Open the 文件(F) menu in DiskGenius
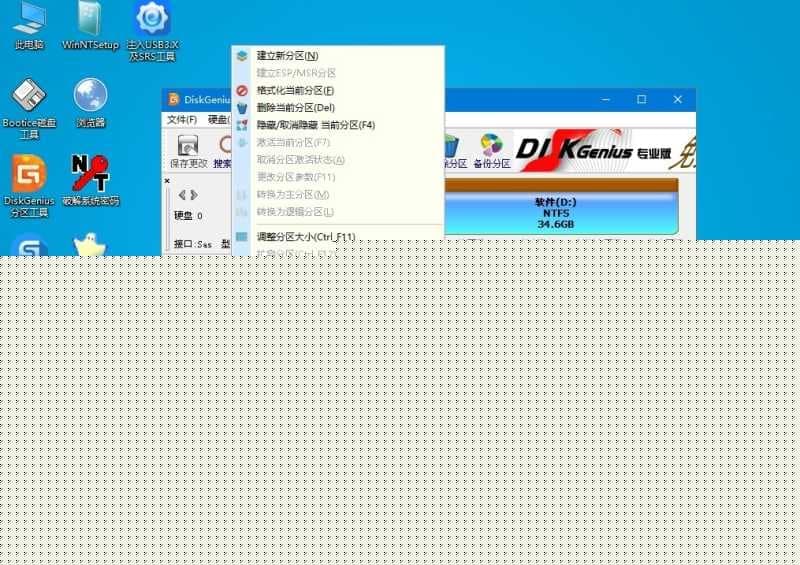This screenshot has height=565, width=800. pos(182,119)
